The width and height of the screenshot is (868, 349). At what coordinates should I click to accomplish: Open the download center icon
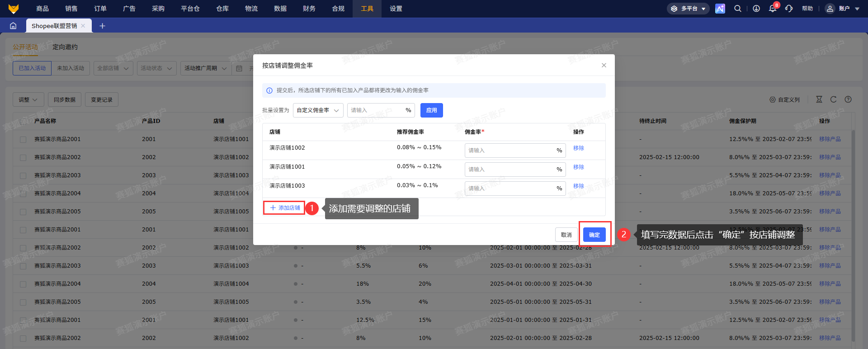tap(756, 9)
